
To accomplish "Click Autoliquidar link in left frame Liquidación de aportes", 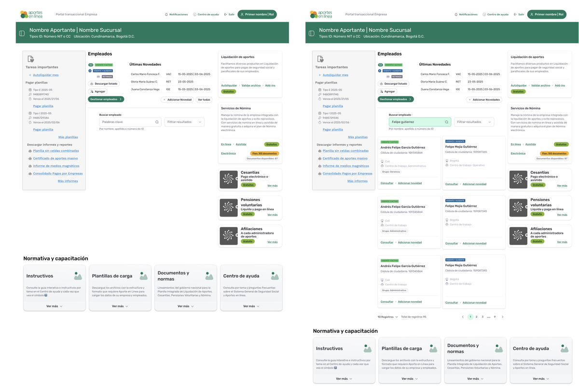I will [x=229, y=85].
